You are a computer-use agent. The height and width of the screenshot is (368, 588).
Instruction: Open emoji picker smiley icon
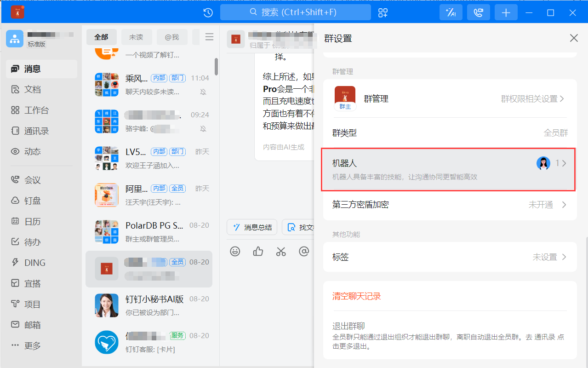coord(235,251)
